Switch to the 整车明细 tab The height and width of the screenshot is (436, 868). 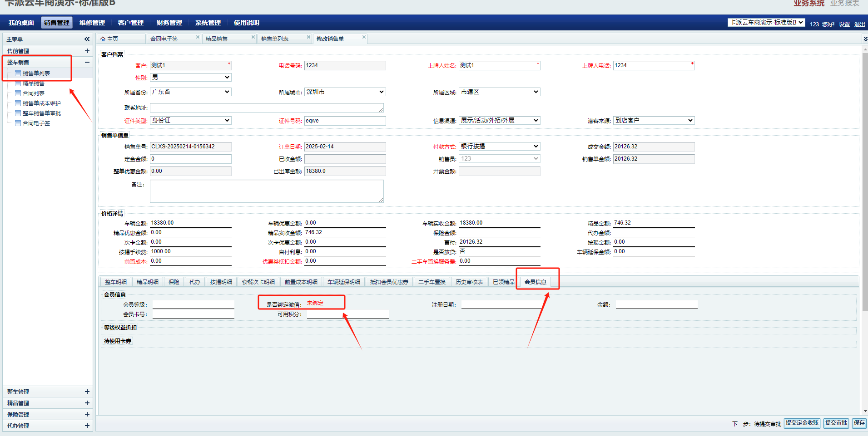click(115, 282)
